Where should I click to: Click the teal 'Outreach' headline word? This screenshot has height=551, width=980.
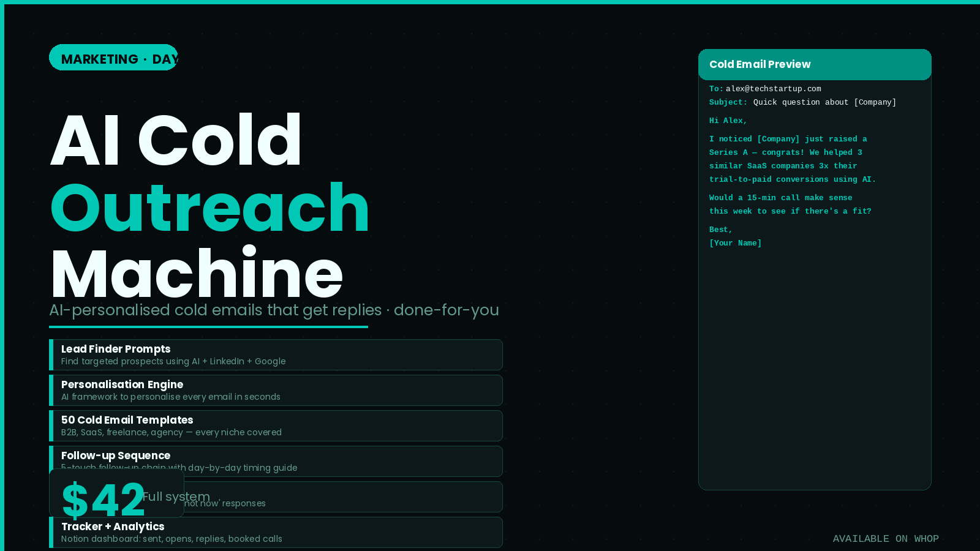pos(210,208)
